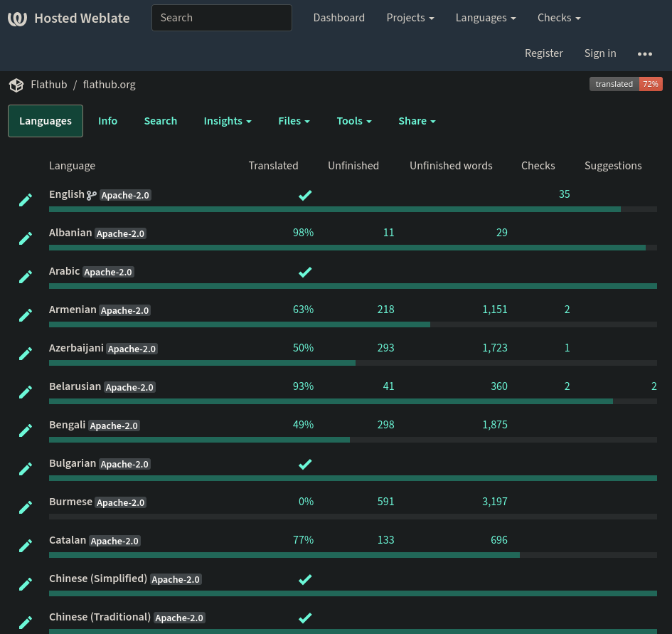Expand the Share dropdown

click(417, 121)
